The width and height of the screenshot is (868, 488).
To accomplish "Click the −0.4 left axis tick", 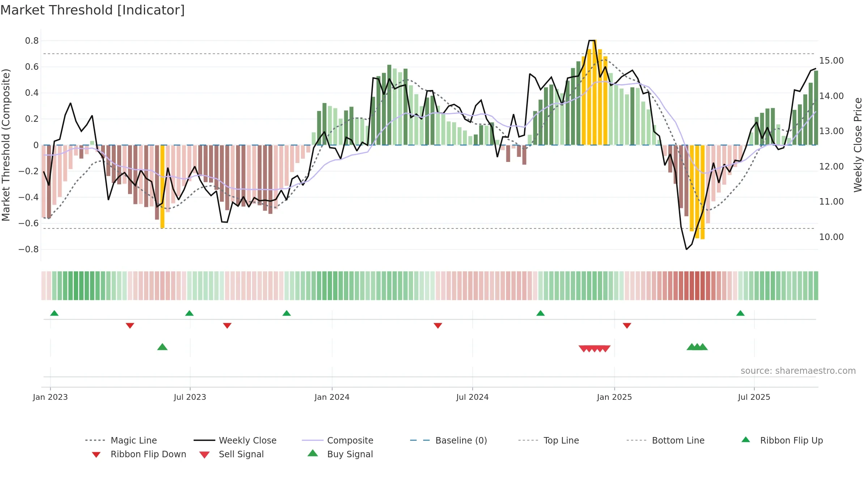I will (29, 197).
